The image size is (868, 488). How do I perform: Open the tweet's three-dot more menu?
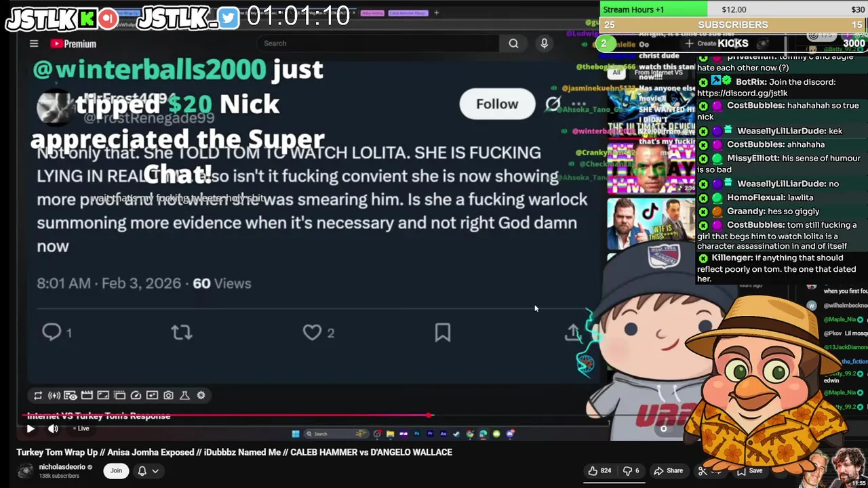click(x=578, y=104)
